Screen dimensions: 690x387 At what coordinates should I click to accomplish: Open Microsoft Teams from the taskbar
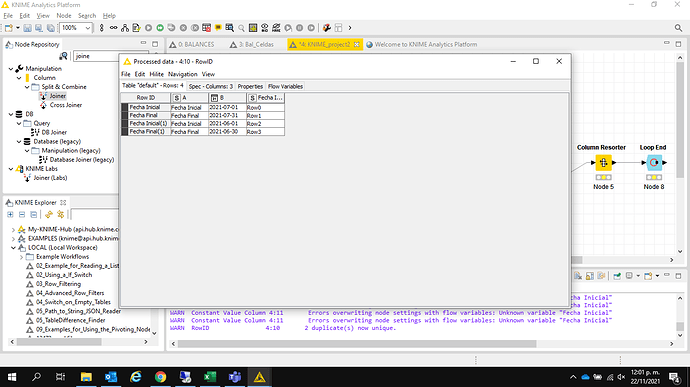[235, 377]
